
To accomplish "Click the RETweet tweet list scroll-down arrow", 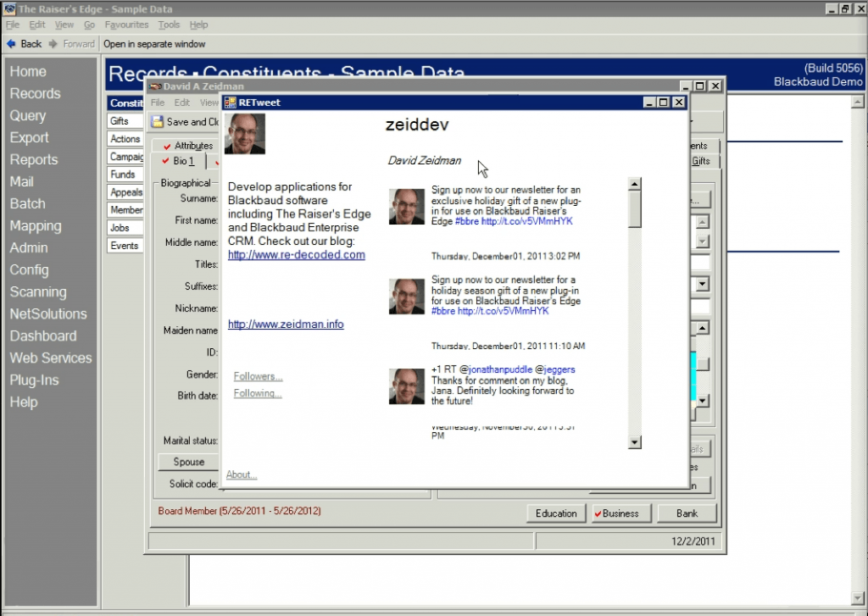I will click(635, 442).
